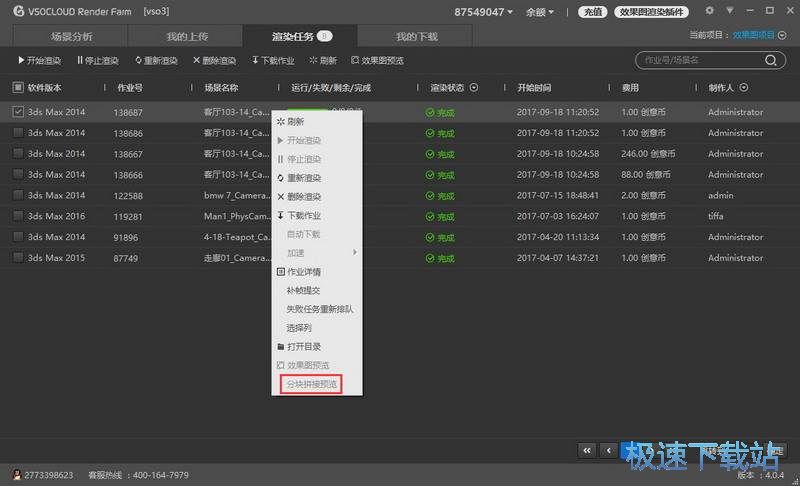The height and width of the screenshot is (486, 800).
Task: Click the customer service QQ avatar icon
Action: (x=16, y=475)
